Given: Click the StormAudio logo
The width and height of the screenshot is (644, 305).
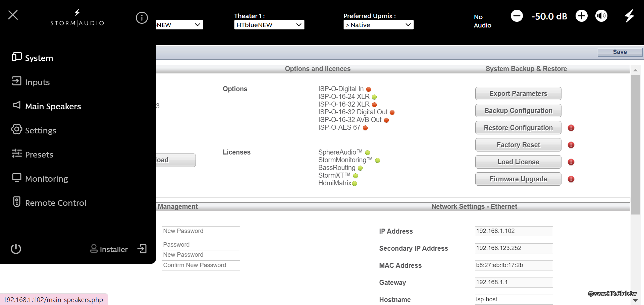Looking at the screenshot, I should (x=77, y=18).
